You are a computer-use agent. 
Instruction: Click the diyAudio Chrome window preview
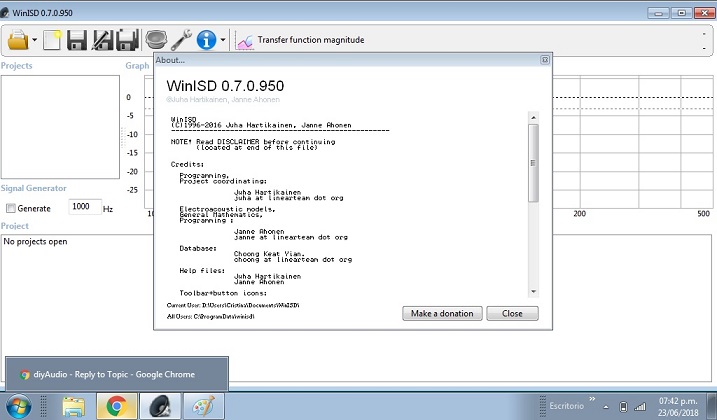pos(117,374)
